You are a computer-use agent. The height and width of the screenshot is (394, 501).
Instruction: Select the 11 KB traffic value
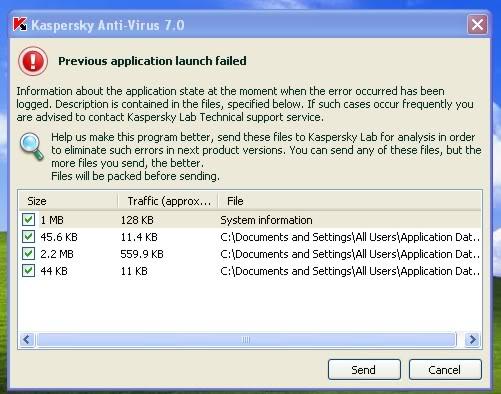[134, 271]
